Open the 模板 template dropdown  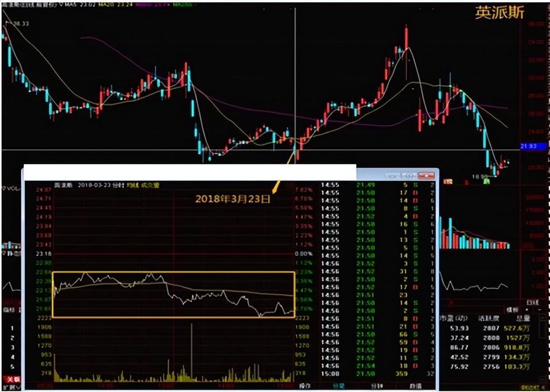512,310
